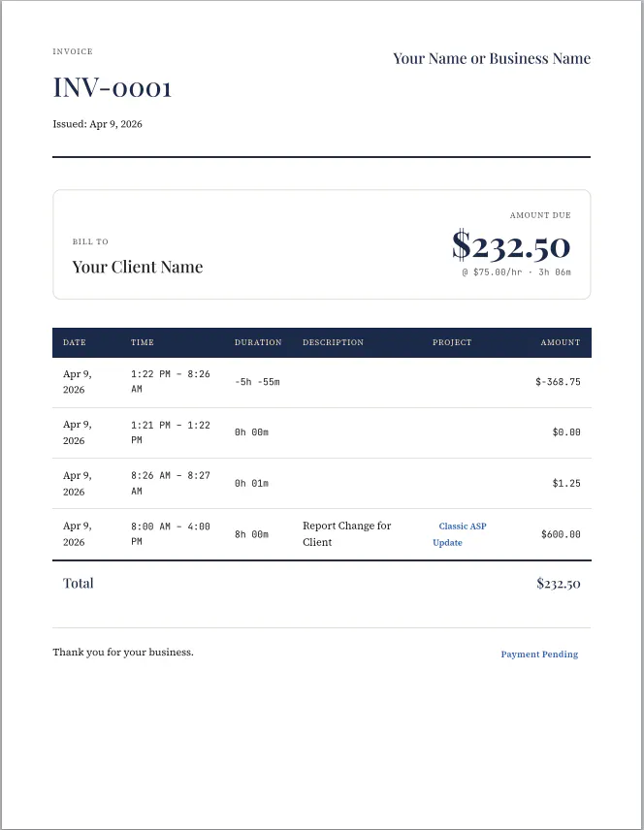Click the $600.00 amount cell

coord(561,534)
